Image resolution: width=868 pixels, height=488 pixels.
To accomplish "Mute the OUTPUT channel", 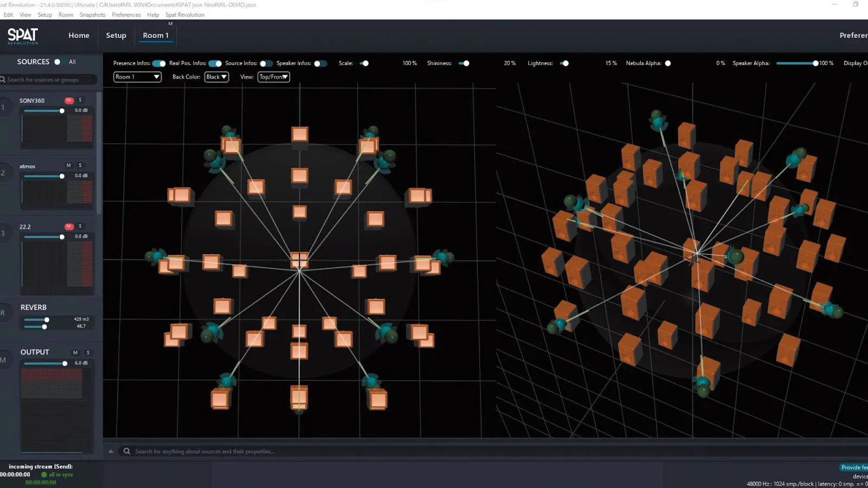I will pos(75,352).
